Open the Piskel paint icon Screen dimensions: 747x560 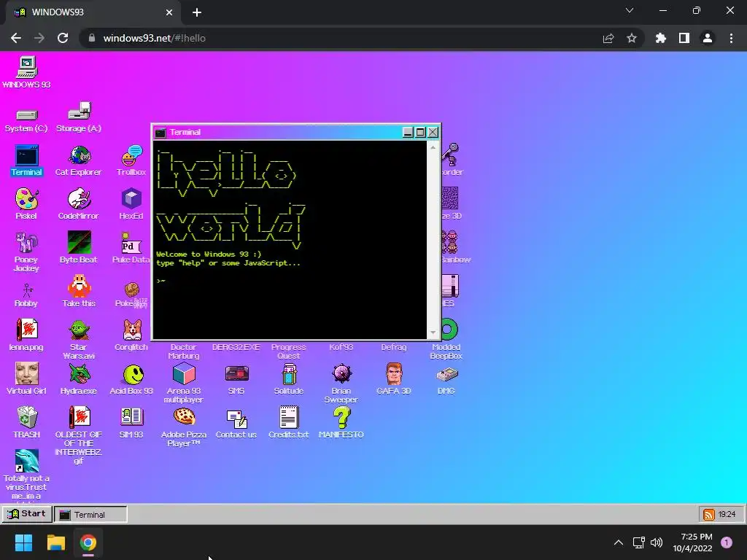pos(26,199)
